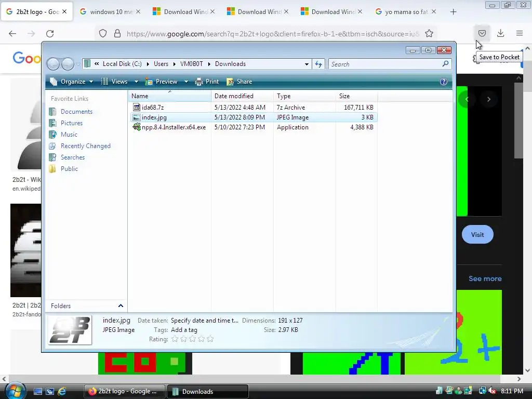This screenshot has width=532, height=399.
Task: Sort files by Size column header
Action: 356,96
